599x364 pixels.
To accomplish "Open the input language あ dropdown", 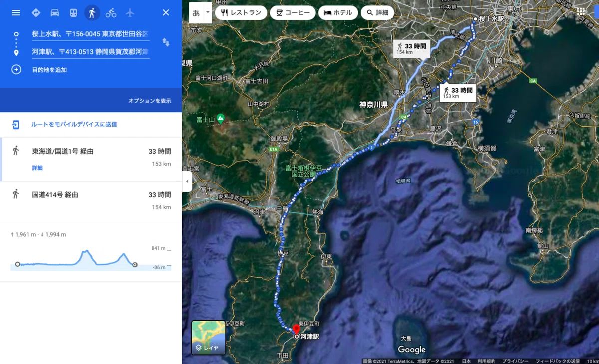I will [x=201, y=13].
